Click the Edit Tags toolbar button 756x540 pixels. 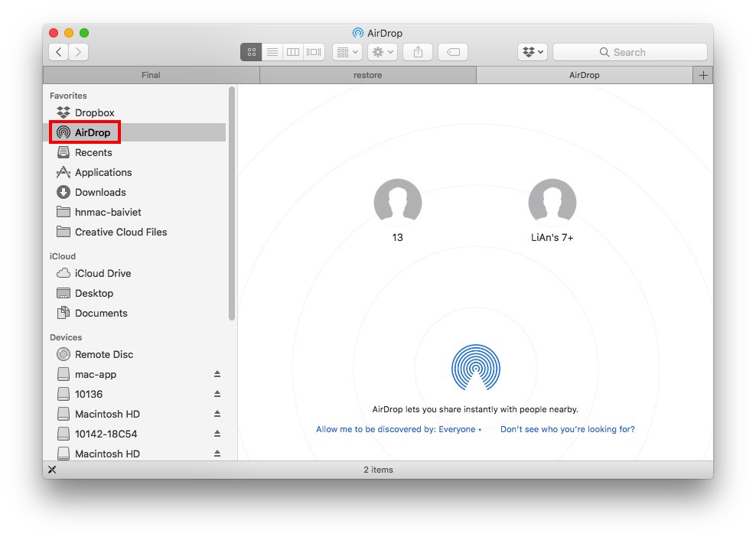coord(453,52)
